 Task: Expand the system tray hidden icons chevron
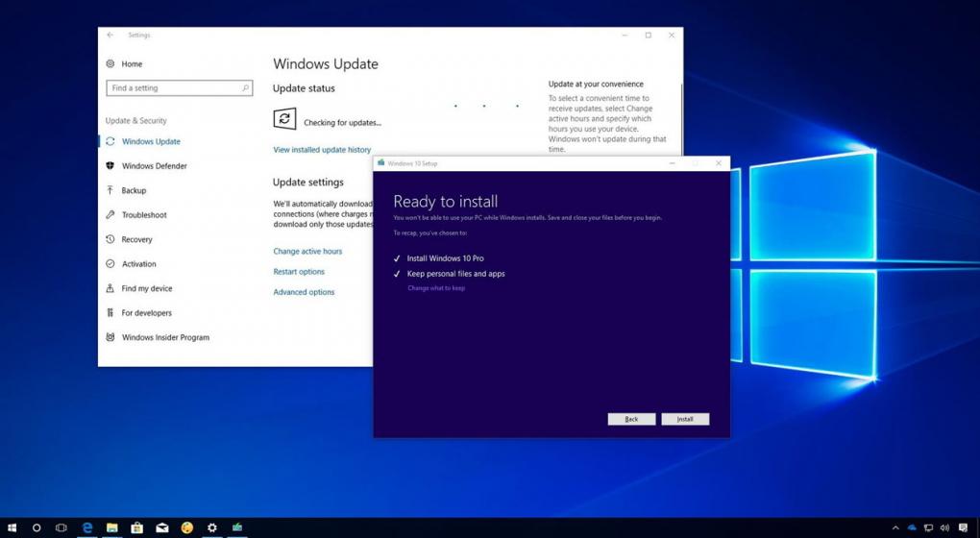point(895,527)
